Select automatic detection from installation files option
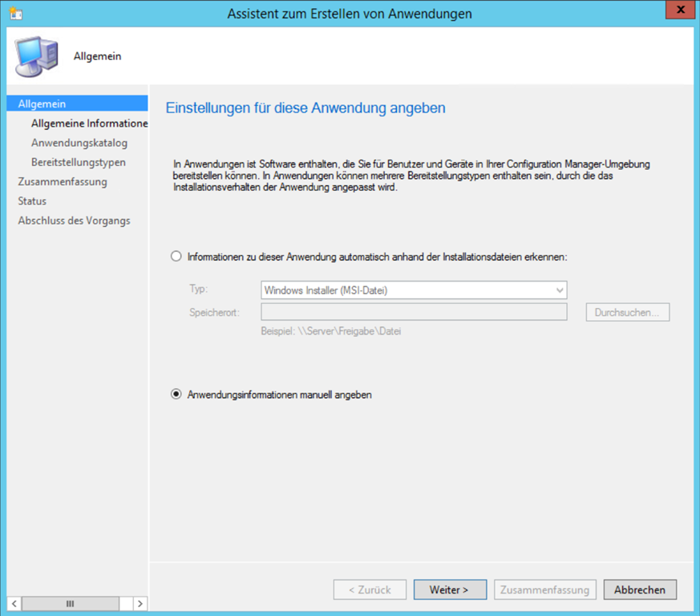The width and height of the screenshot is (700, 616). point(176,257)
